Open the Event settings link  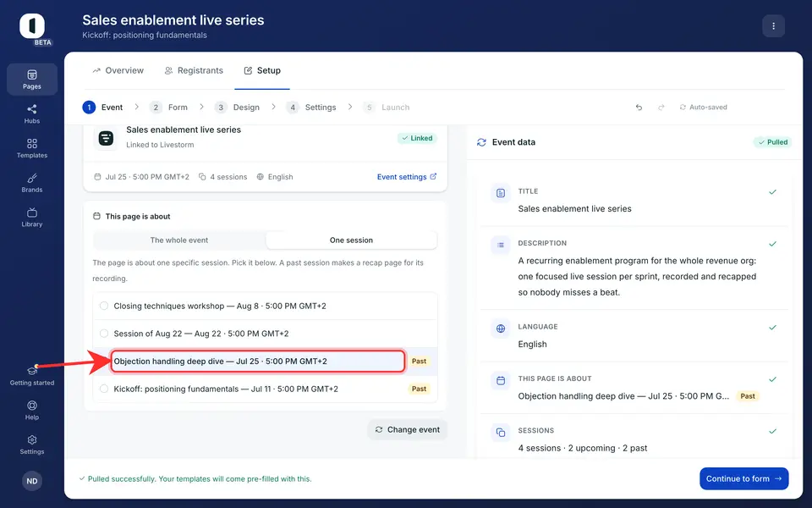pos(407,177)
